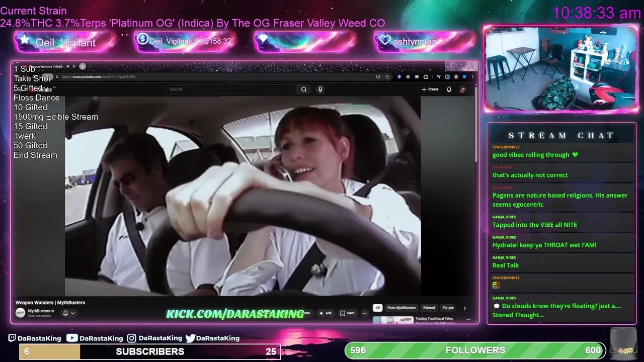The image size is (644, 362).
Task: Open site information icon beside URL
Action: coord(57,77)
